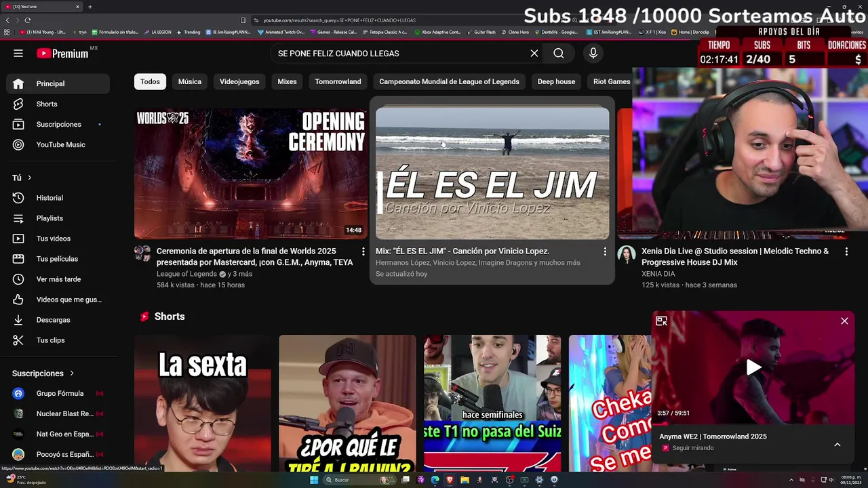
Task: Select the Riot Games filter chip
Action: pos(612,81)
